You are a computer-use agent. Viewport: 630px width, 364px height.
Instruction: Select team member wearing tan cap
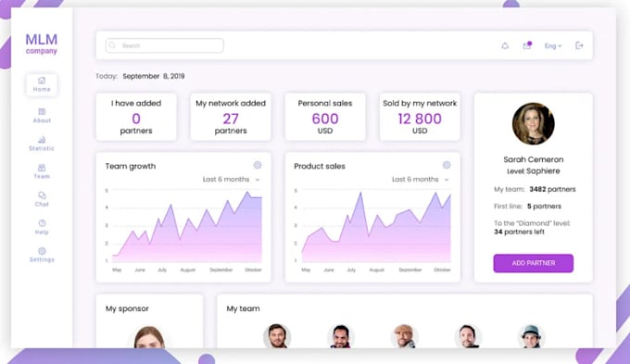point(404,336)
